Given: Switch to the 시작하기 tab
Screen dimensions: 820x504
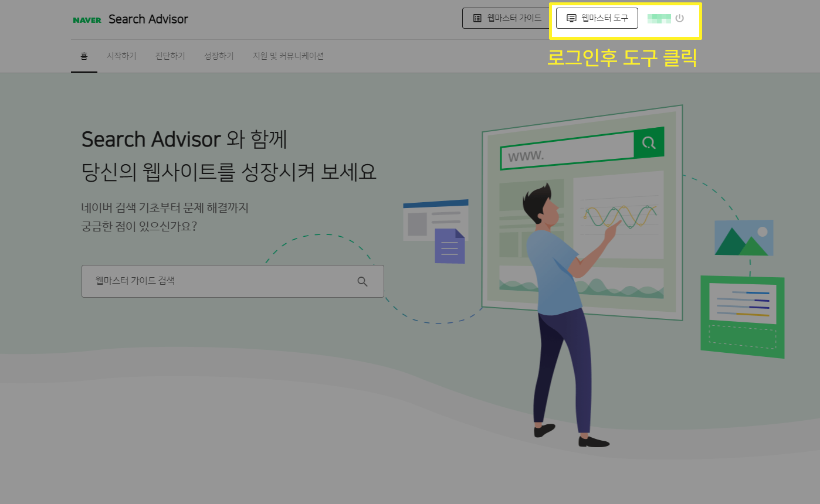Looking at the screenshot, I should point(121,56).
